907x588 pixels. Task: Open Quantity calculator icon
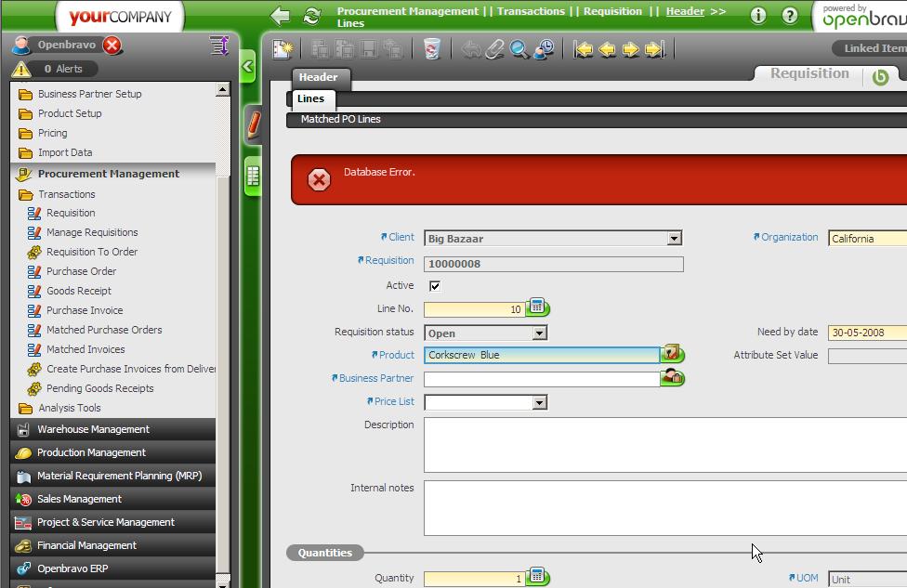click(x=537, y=576)
